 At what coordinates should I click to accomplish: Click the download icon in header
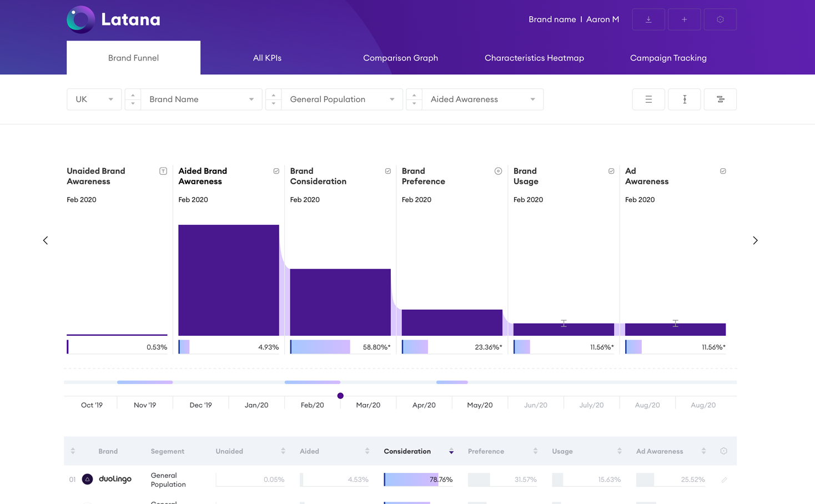click(x=648, y=19)
